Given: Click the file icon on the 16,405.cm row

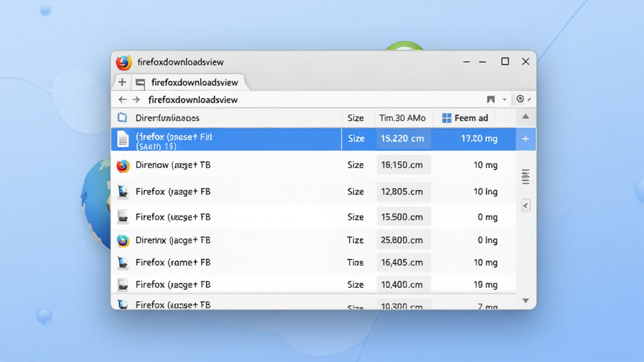Looking at the screenshot, I should (123, 263).
